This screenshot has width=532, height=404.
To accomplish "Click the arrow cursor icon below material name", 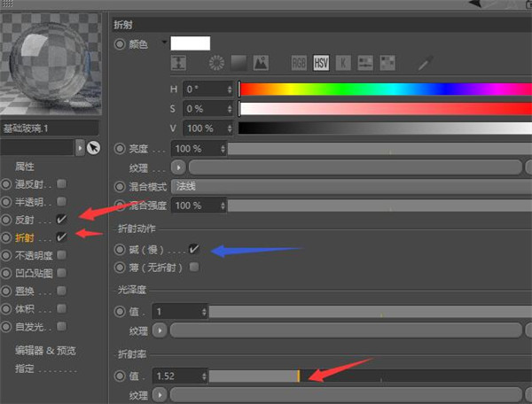I will [94, 147].
